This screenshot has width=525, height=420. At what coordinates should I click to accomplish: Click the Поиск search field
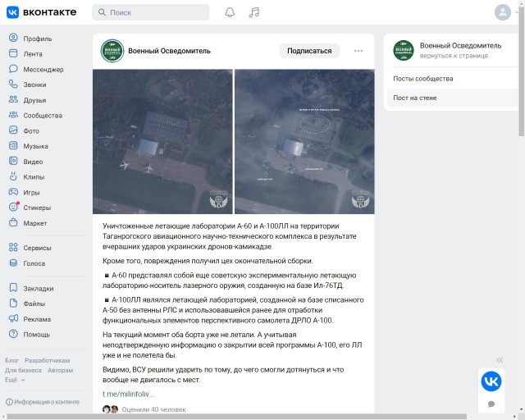(151, 12)
